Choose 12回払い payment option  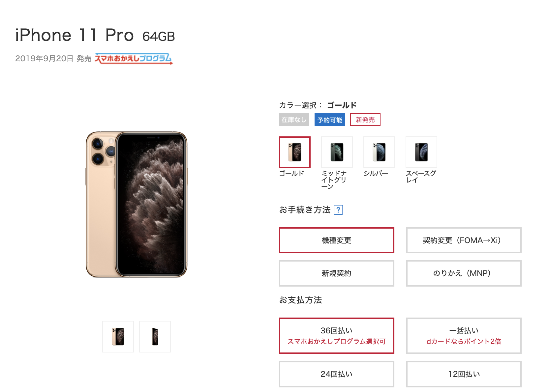(464, 374)
